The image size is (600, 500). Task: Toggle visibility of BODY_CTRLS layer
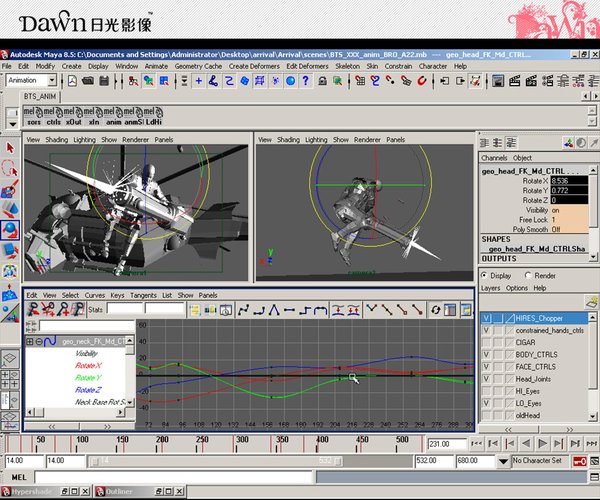(487, 354)
